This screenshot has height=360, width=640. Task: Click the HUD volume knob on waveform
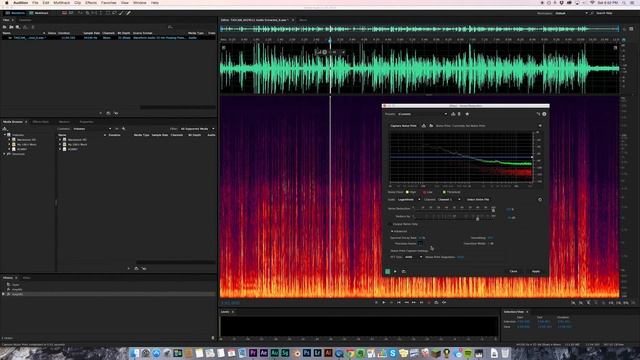[x=325, y=52]
